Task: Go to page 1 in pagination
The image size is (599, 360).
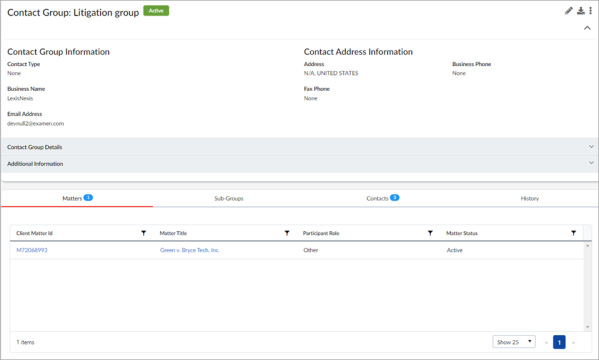Action: pos(559,342)
